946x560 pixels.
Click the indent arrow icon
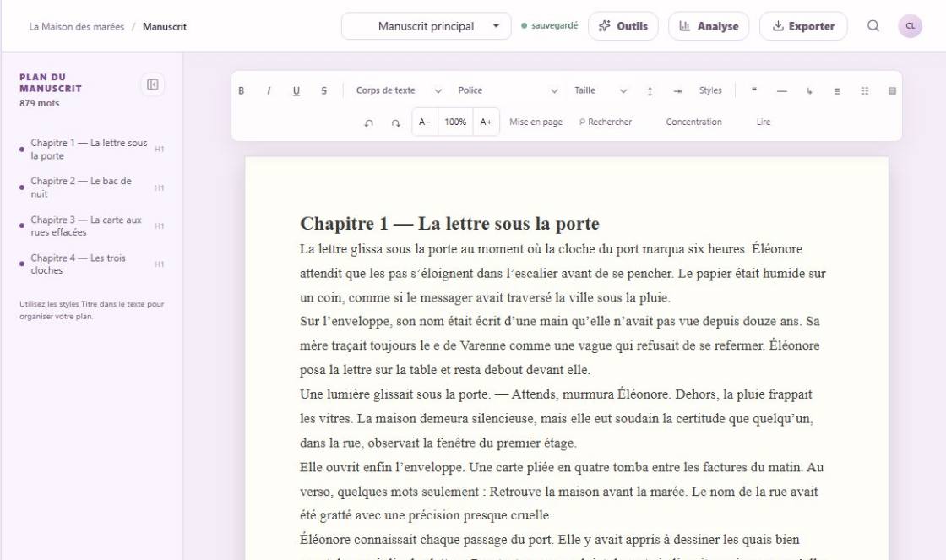pyautogui.click(x=677, y=91)
